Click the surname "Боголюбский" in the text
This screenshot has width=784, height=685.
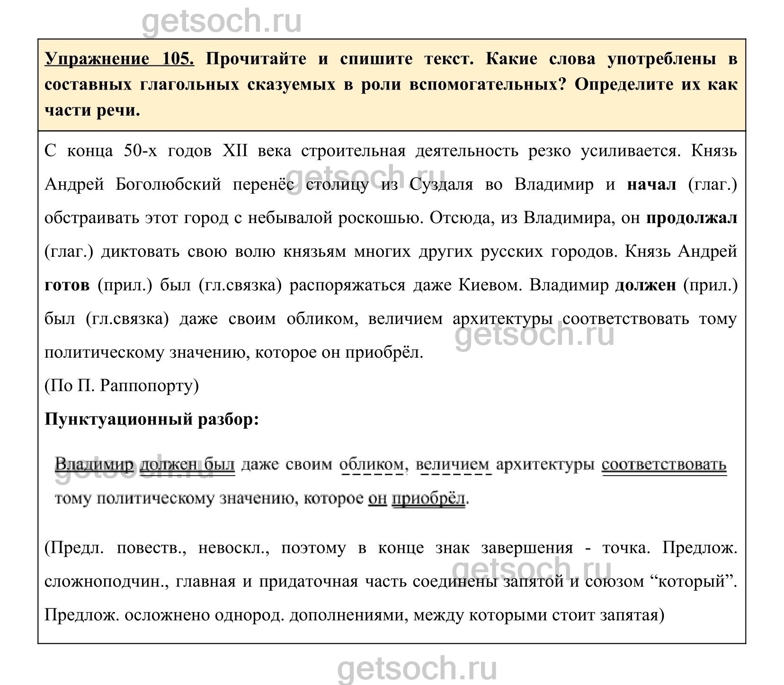point(168,185)
